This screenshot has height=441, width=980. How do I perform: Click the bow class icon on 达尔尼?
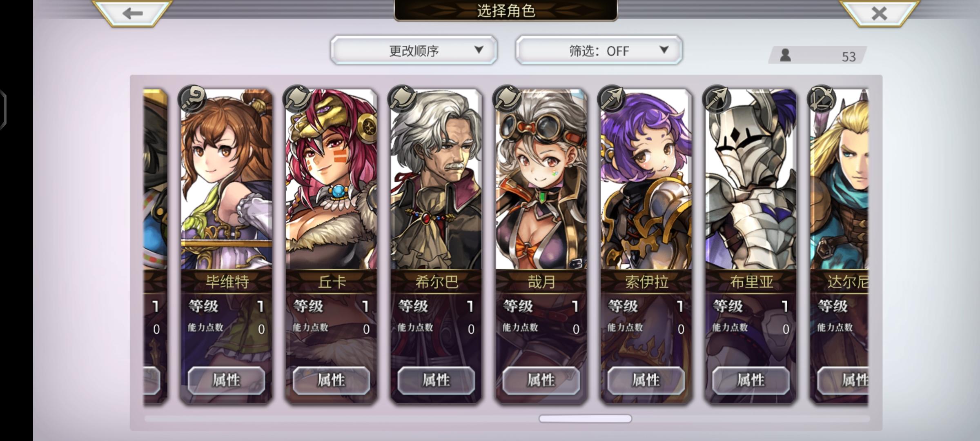tap(822, 99)
